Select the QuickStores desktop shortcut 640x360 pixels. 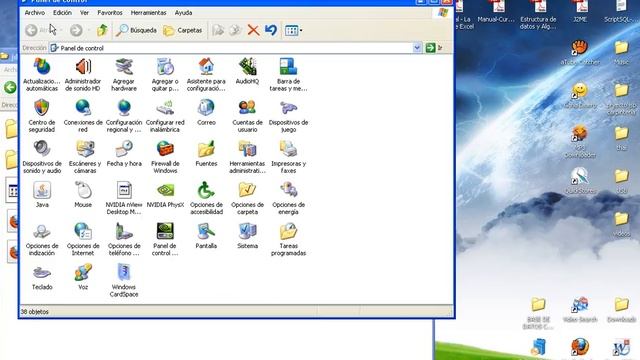580,181
